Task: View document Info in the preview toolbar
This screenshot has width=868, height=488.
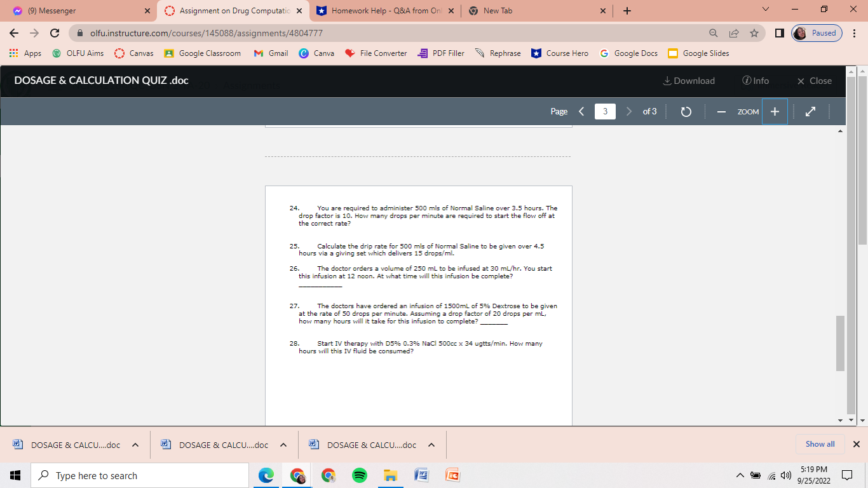Action: coord(755,81)
